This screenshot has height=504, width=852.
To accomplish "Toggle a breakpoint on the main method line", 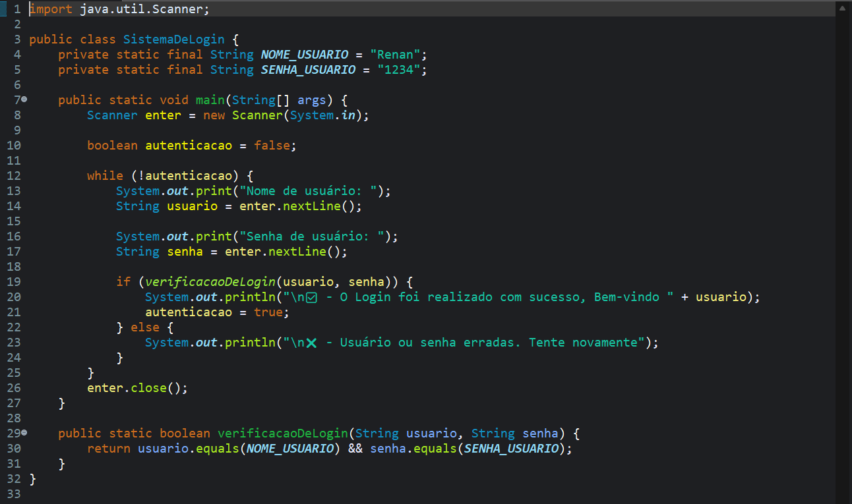I will 7,99.
